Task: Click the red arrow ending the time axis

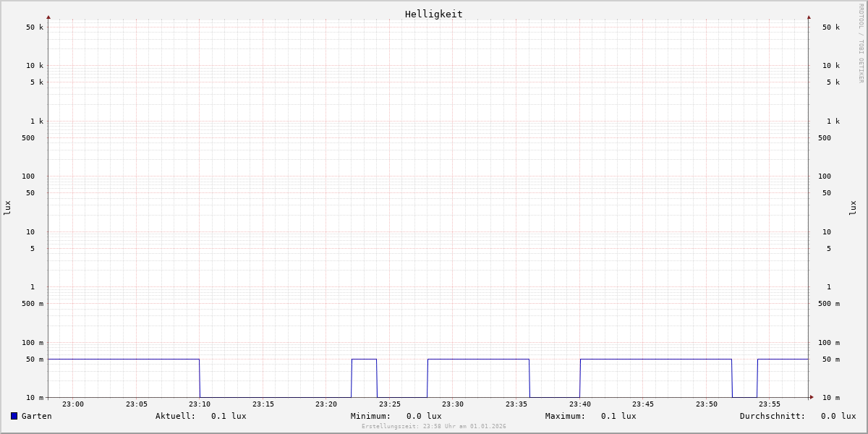Action: (812, 397)
